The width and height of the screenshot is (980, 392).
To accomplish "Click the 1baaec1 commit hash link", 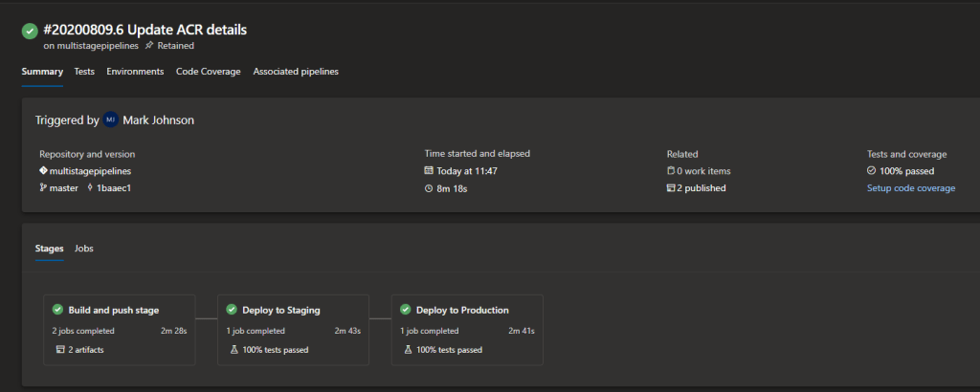I will pyautogui.click(x=114, y=188).
